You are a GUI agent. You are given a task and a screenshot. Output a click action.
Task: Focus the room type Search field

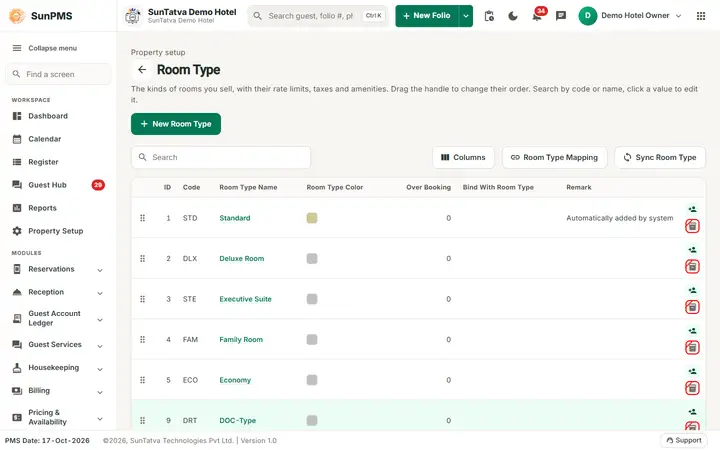point(221,158)
